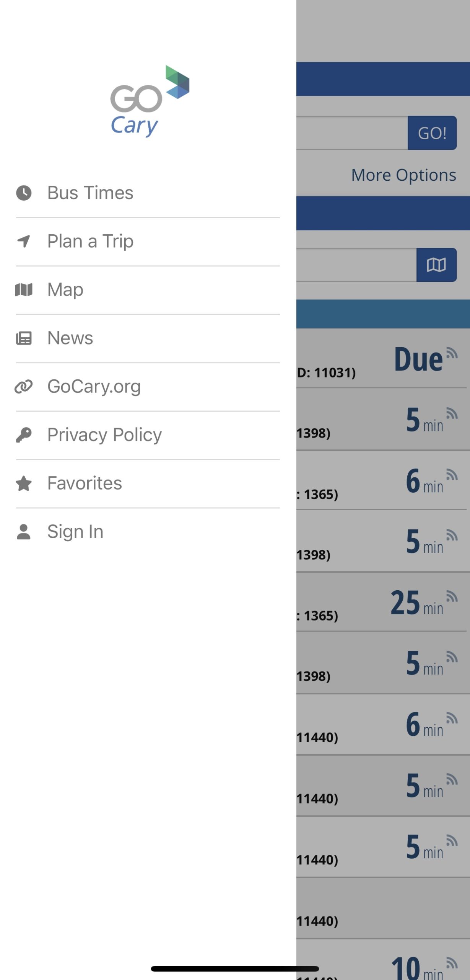Screen dimensions: 470x980
Task: Open the Plan a Trip menu item
Action: [x=148, y=242]
